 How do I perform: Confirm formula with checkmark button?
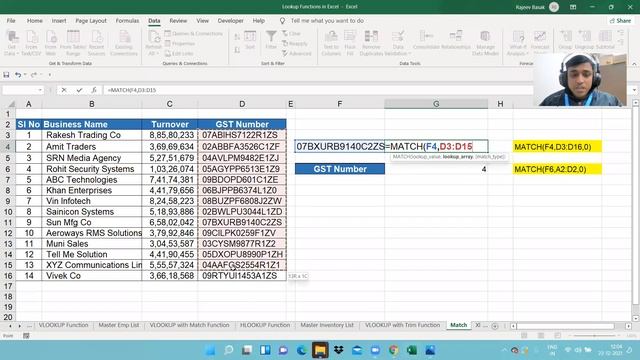(x=79, y=90)
